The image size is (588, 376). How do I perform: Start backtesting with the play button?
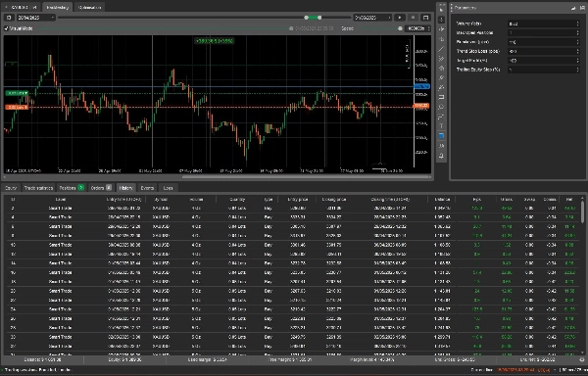pos(400,18)
